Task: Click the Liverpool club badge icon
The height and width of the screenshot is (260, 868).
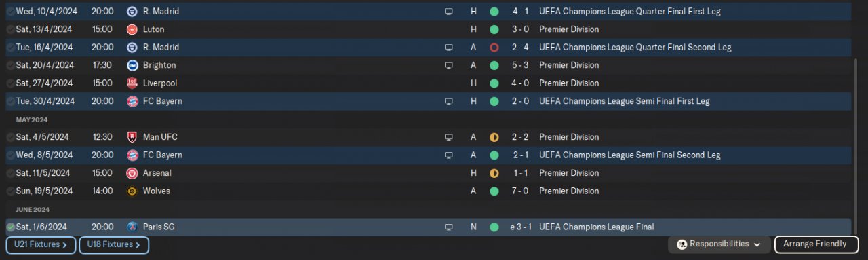Action: [132, 83]
